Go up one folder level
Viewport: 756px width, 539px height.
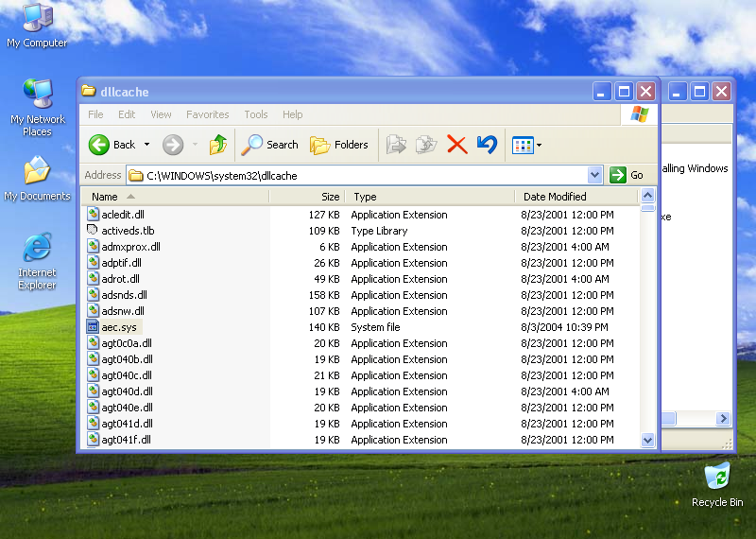[x=218, y=145]
